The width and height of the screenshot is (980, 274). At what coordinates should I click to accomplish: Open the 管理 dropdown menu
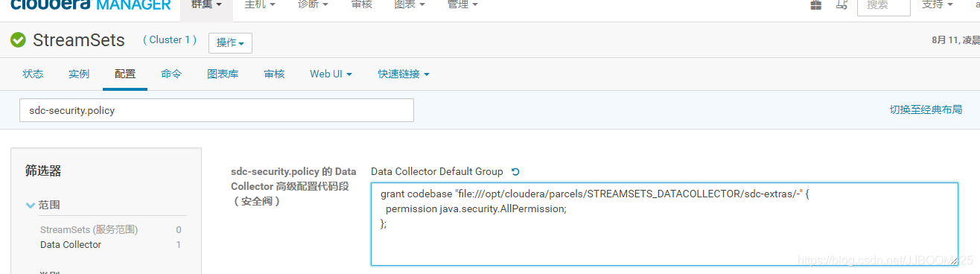pos(462,4)
